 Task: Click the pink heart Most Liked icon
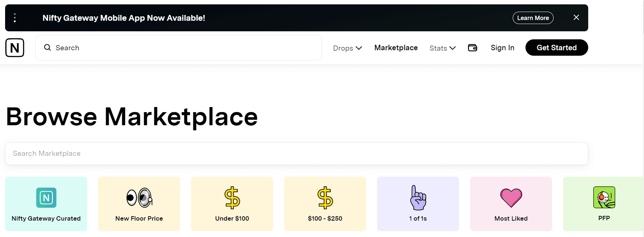[x=511, y=198]
